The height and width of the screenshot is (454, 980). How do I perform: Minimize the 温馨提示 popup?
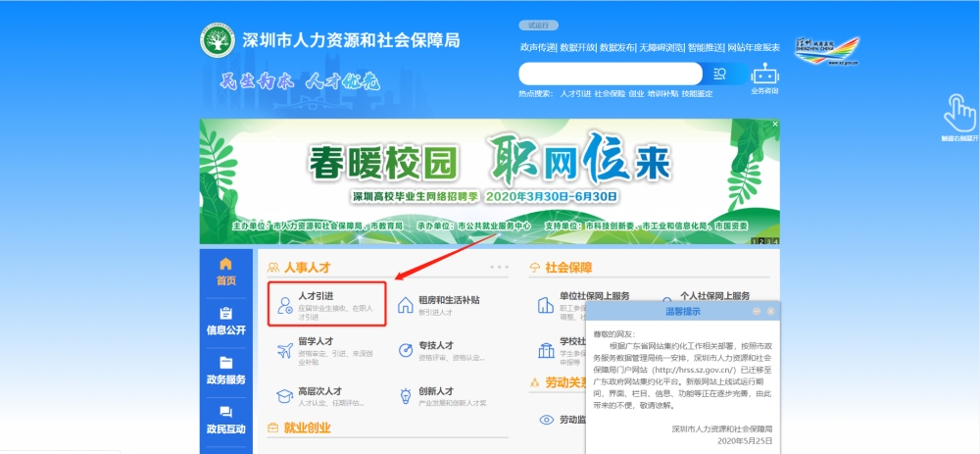[x=757, y=312]
